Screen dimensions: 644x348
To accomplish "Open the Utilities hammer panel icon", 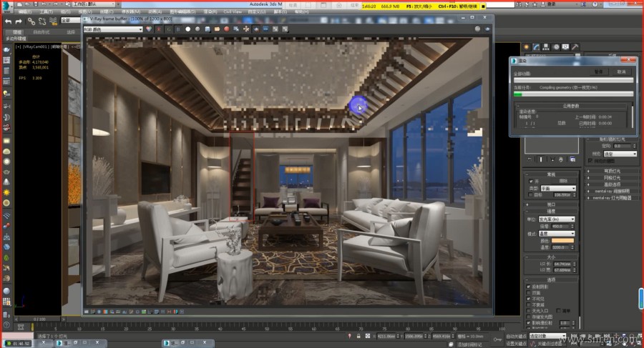I will click(x=575, y=47).
